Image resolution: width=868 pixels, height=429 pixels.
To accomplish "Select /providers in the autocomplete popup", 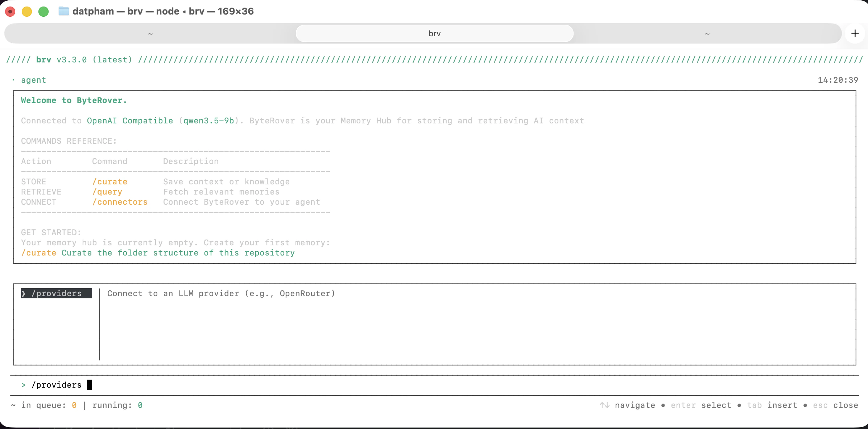I will 56,293.
